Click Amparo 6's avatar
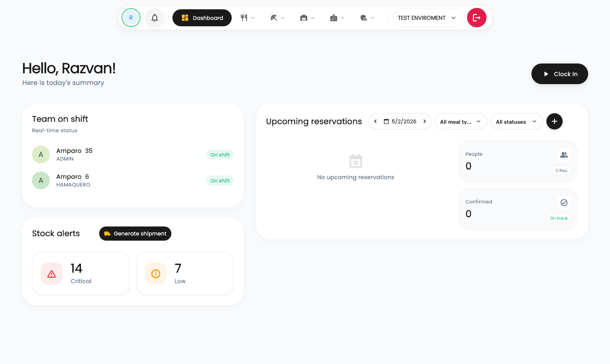 pos(41,180)
